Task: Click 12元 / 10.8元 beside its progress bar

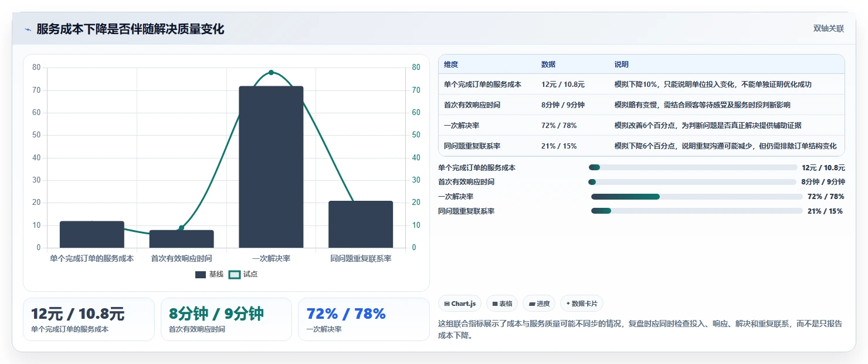Action: click(x=823, y=167)
